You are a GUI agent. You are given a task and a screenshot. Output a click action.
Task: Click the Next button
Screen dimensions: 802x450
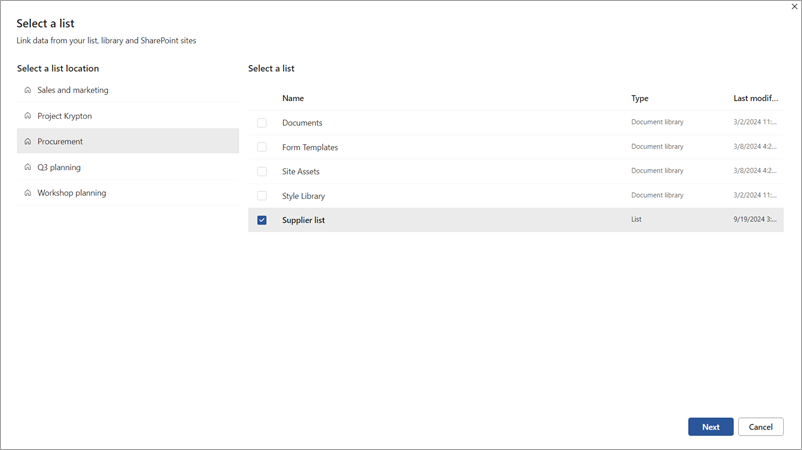click(x=710, y=427)
